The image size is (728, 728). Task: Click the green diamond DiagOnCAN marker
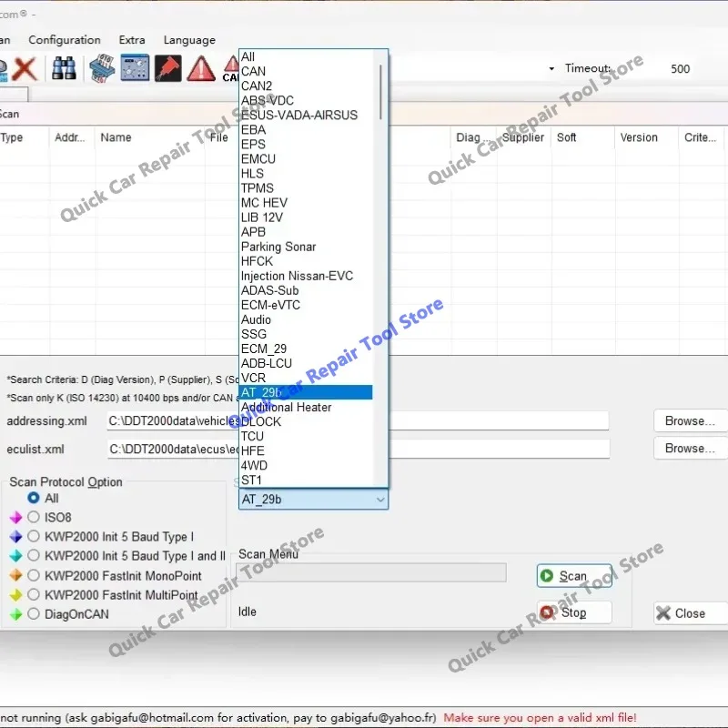coord(15,613)
